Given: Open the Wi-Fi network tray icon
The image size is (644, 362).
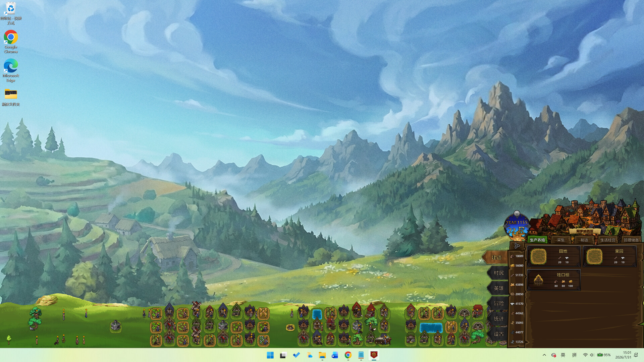Looking at the screenshot, I should (585, 355).
